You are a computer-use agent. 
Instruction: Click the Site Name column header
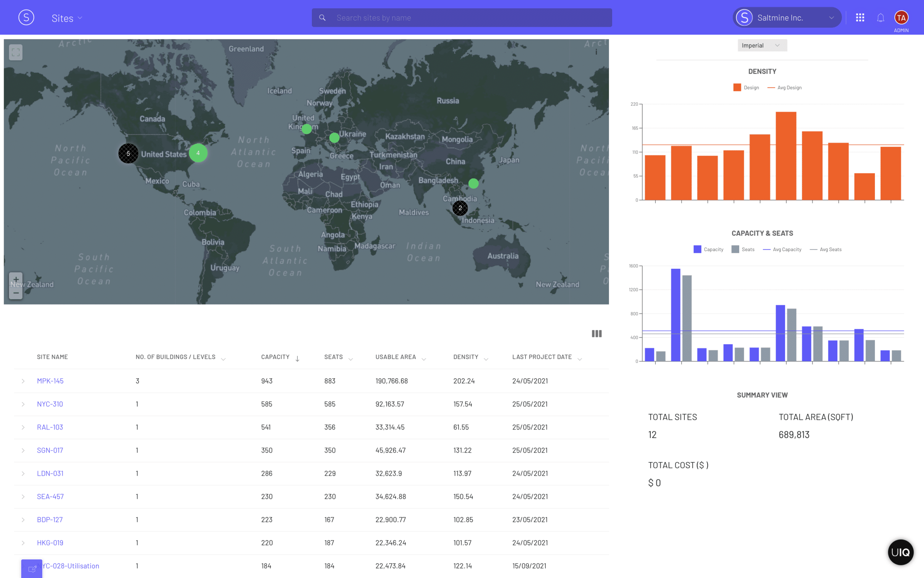(52, 357)
